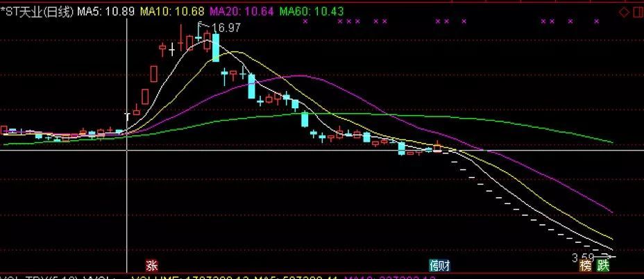The height and width of the screenshot is (279, 644).
Task: Open the red 涨 event badge
Action: click(152, 265)
